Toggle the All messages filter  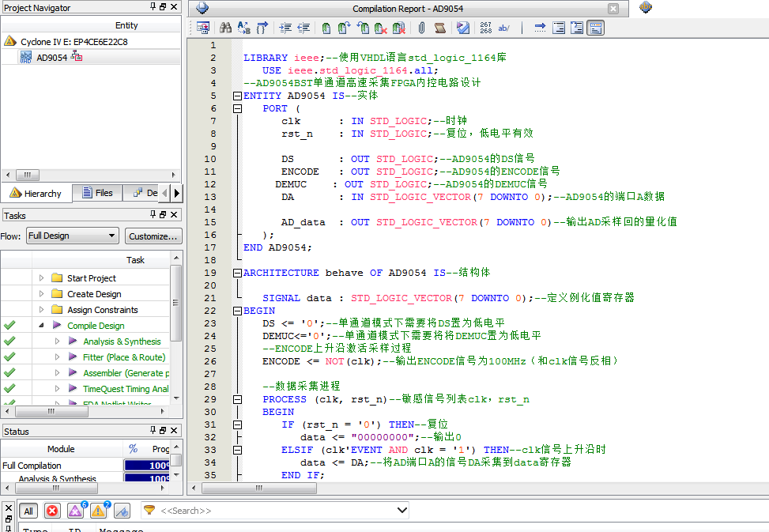coord(28,511)
